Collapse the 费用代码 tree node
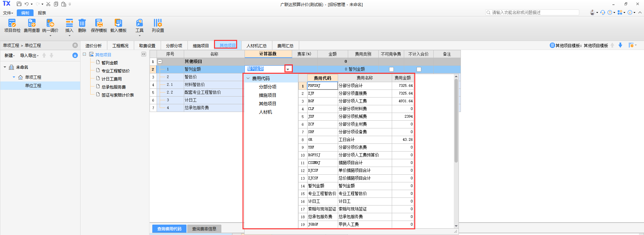 pos(248,78)
